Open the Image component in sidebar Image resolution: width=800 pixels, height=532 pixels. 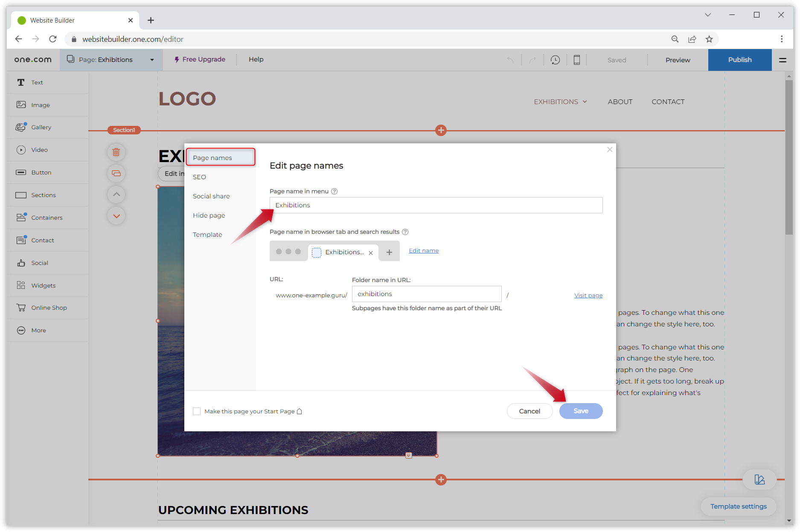pyautogui.click(x=47, y=105)
